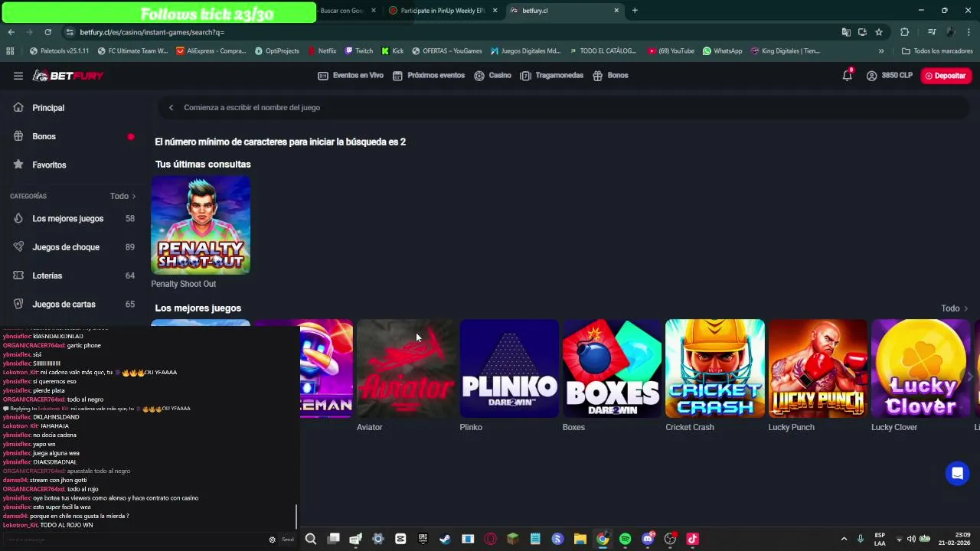Go back with the browser back arrow
This screenshot has width=980, height=551.
11,32
